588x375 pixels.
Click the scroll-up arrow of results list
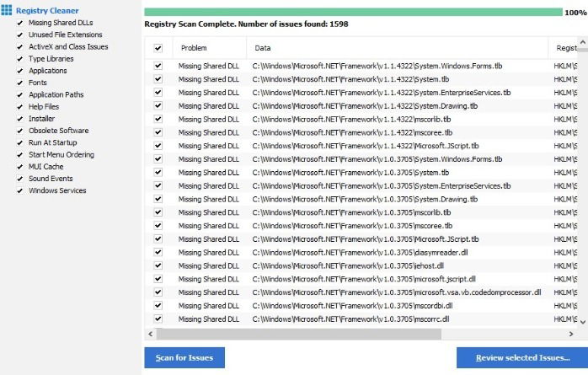pos(583,42)
